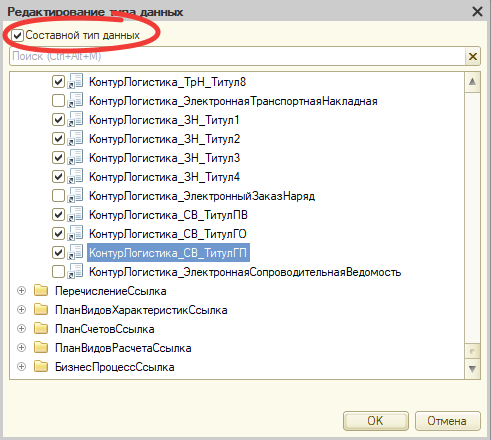Check ЭлектроннаяСопроводительнаяВедомость checkbox
Image resolution: width=491 pixels, height=440 pixels.
[x=58, y=272]
